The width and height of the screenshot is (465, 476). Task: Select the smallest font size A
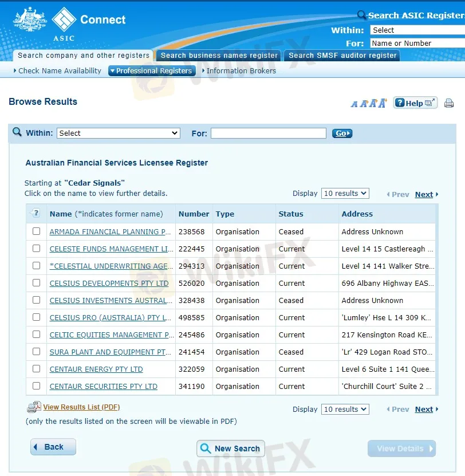click(x=354, y=104)
